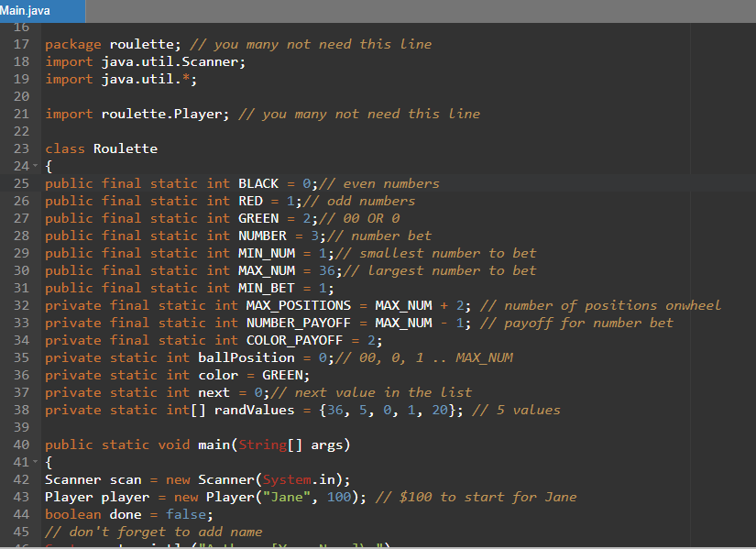The image size is (756, 549).
Task: Click the 'import roulette.Player;' statement
Action: tap(137, 114)
